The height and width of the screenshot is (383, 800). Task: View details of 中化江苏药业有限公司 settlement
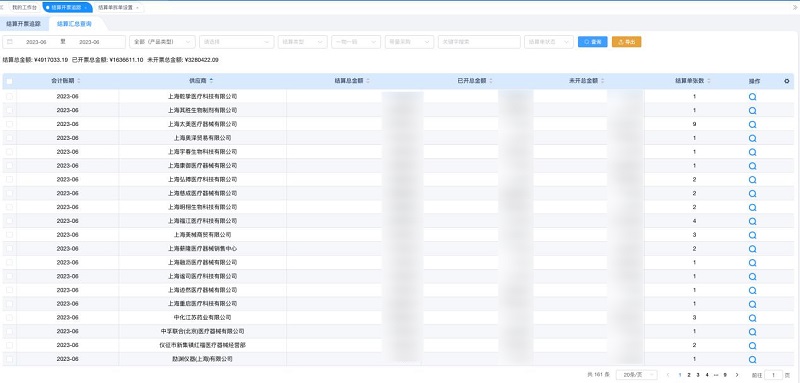click(x=752, y=318)
